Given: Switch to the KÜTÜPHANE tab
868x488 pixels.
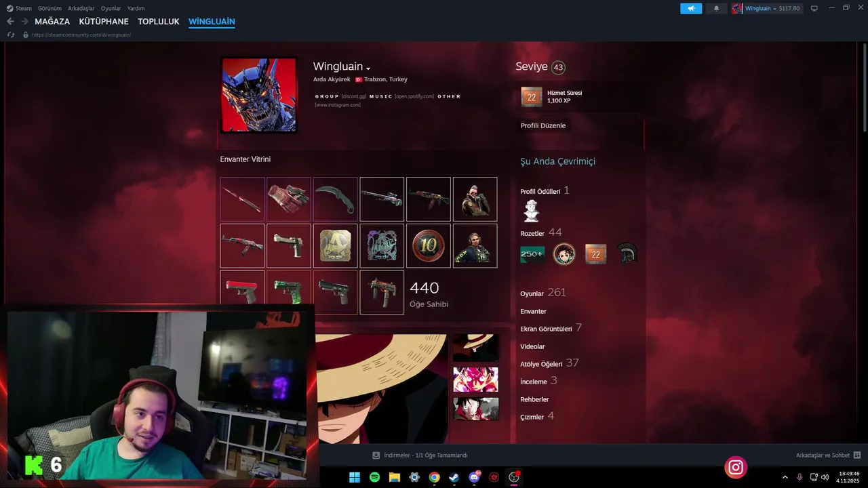Looking at the screenshot, I should coord(104,22).
